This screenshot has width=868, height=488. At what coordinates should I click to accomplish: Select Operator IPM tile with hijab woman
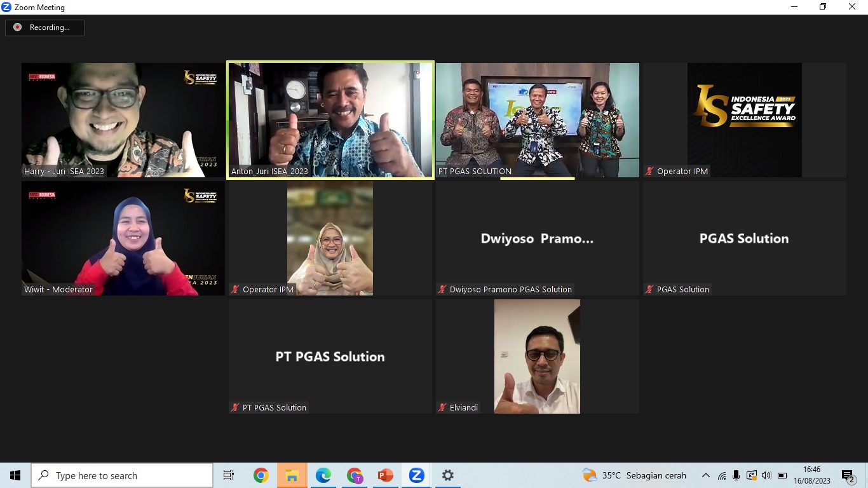click(x=330, y=238)
